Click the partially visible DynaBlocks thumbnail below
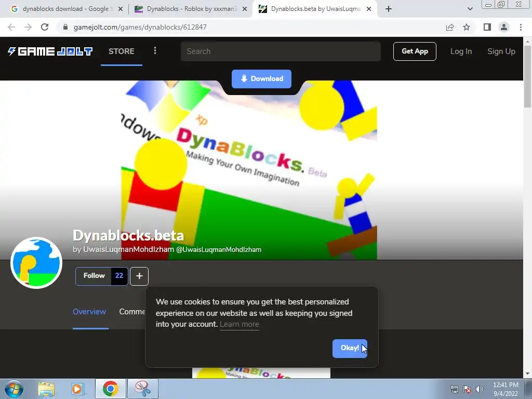Image resolution: width=532 pixels, height=399 pixels. tap(261, 373)
